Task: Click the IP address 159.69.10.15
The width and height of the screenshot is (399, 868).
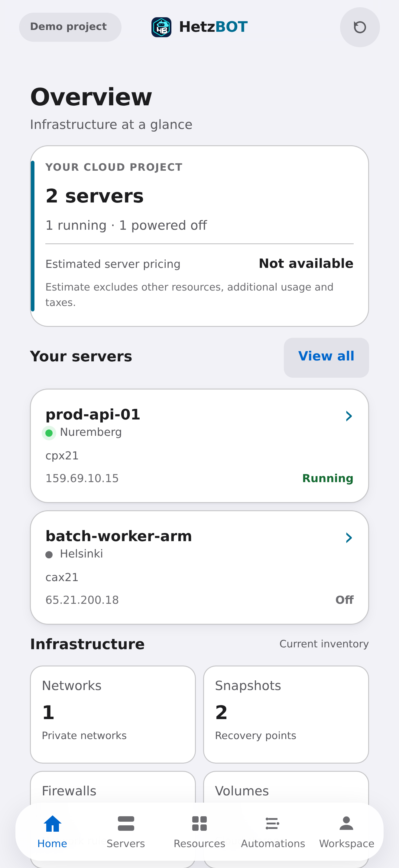Action: point(82,478)
